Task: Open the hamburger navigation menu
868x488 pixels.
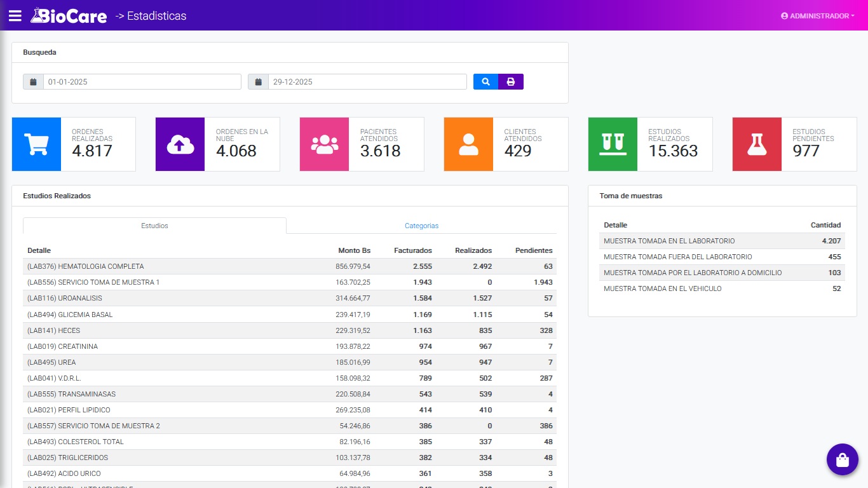Action: [x=15, y=16]
